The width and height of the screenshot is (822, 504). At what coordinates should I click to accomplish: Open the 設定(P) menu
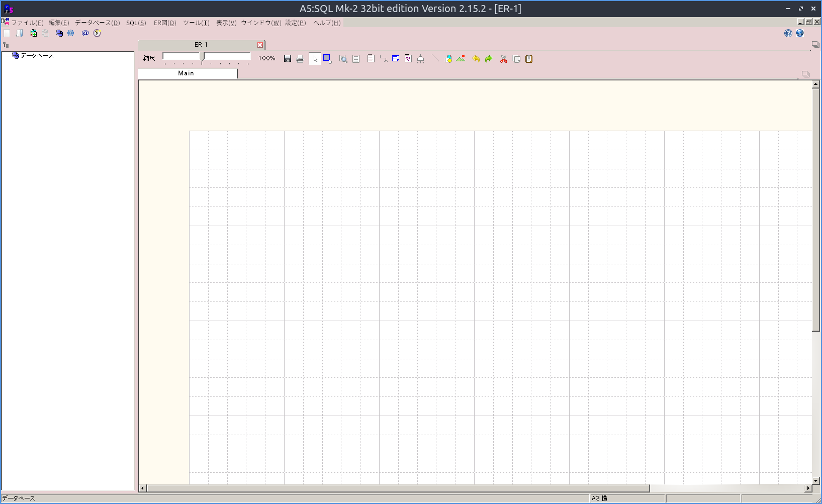tap(296, 23)
